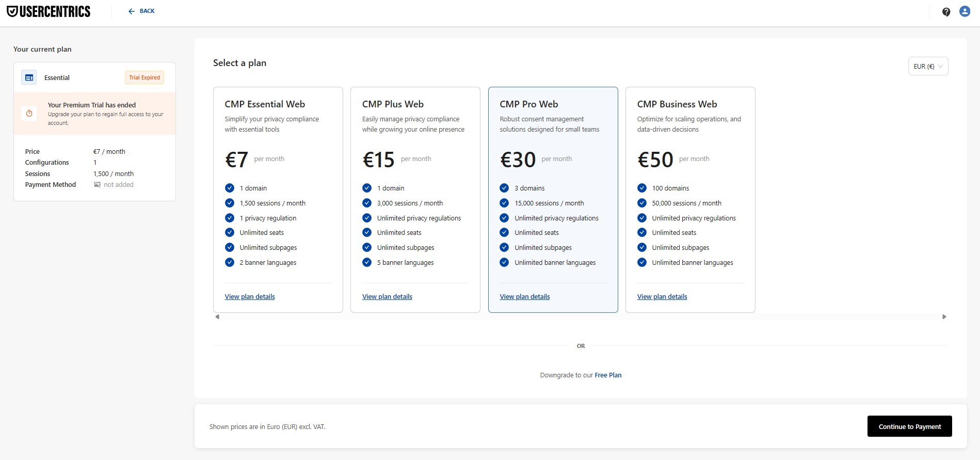This screenshot has height=460, width=980.
Task: Click 'Your Premium Trial has ended' text
Action: pyautogui.click(x=92, y=105)
